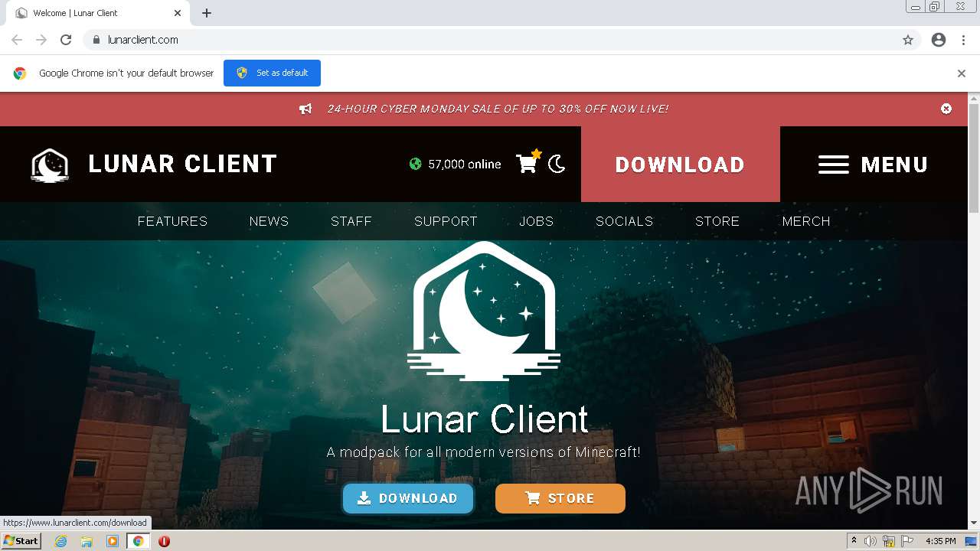The width and height of the screenshot is (980, 551).
Task: Open the shopping cart icon
Action: (x=528, y=163)
